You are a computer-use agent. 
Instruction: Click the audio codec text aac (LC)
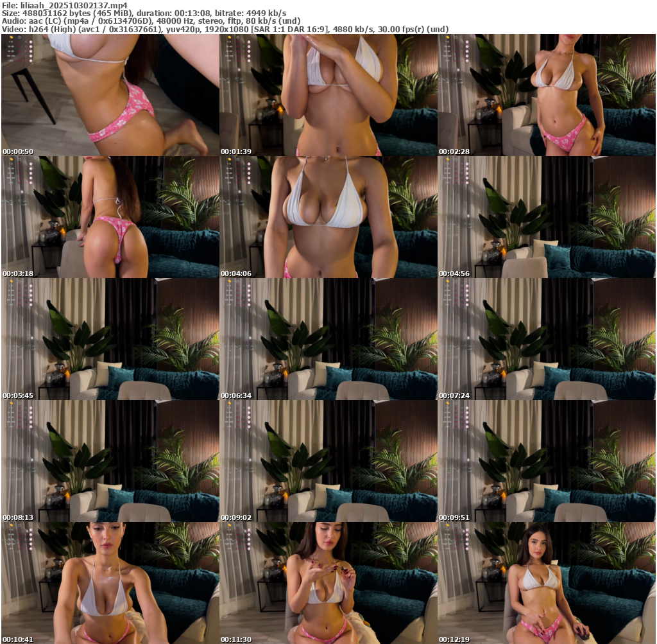pos(44,21)
